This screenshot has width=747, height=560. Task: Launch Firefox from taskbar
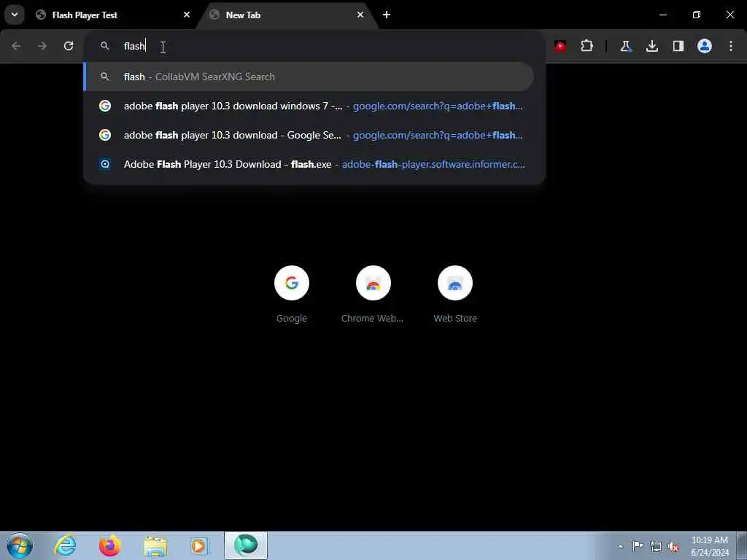tap(109, 545)
